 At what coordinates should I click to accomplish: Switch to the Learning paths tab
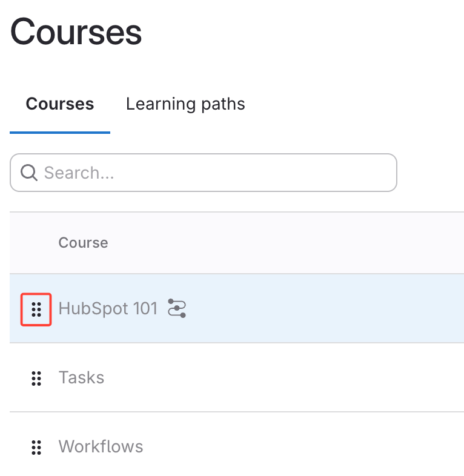tap(185, 104)
